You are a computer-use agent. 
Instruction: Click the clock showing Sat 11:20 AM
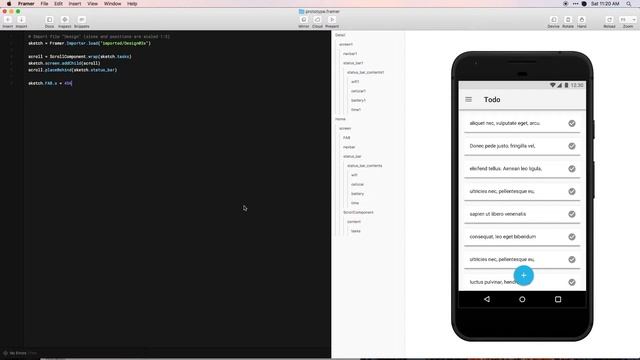pos(605,4)
